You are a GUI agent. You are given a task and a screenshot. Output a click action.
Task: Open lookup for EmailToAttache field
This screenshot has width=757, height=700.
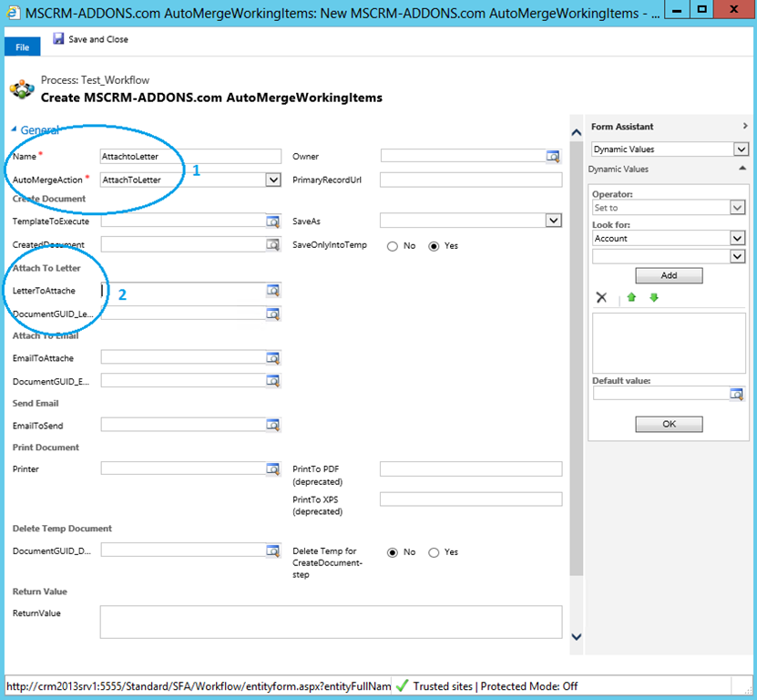pyautogui.click(x=272, y=358)
